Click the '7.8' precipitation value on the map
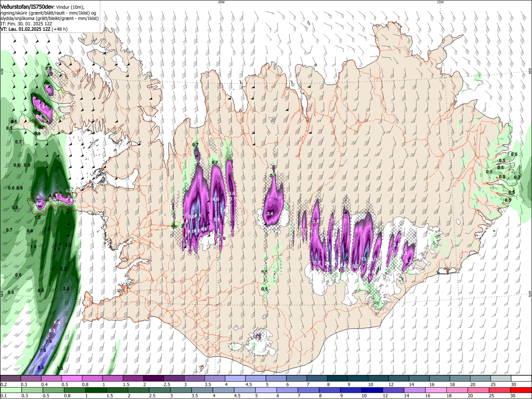Viewport: 532px width, 399px height. click(42, 351)
